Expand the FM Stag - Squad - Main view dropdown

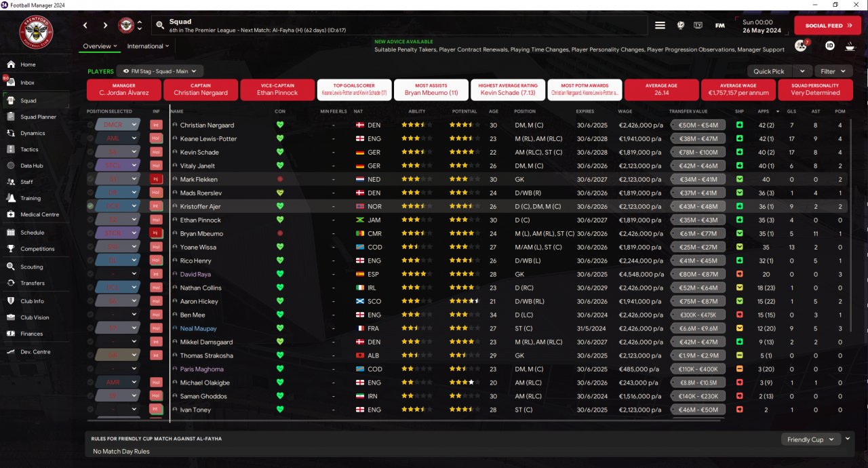coord(160,71)
